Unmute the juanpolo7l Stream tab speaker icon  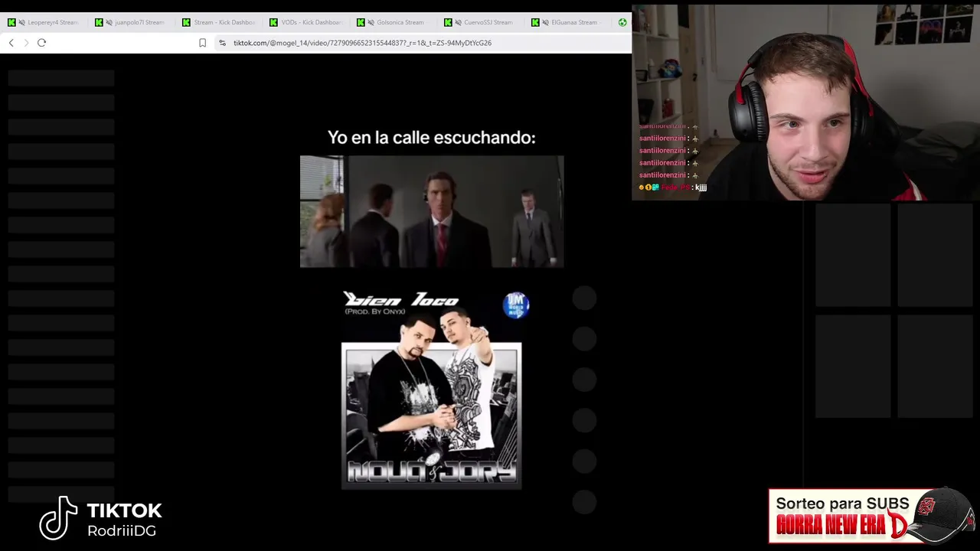(x=109, y=22)
